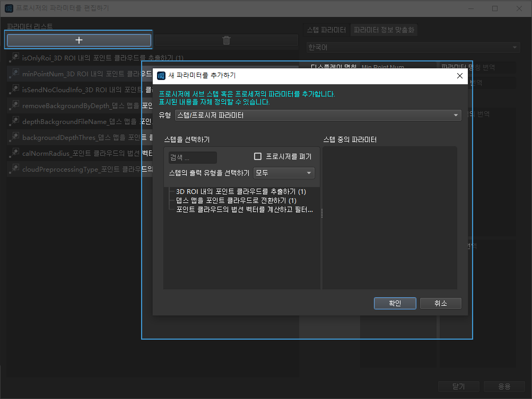This screenshot has width=532, height=399.
Task: Select step 포인트 클라우드의 법선 벡터를 계산하고 필터
Action: (x=245, y=209)
